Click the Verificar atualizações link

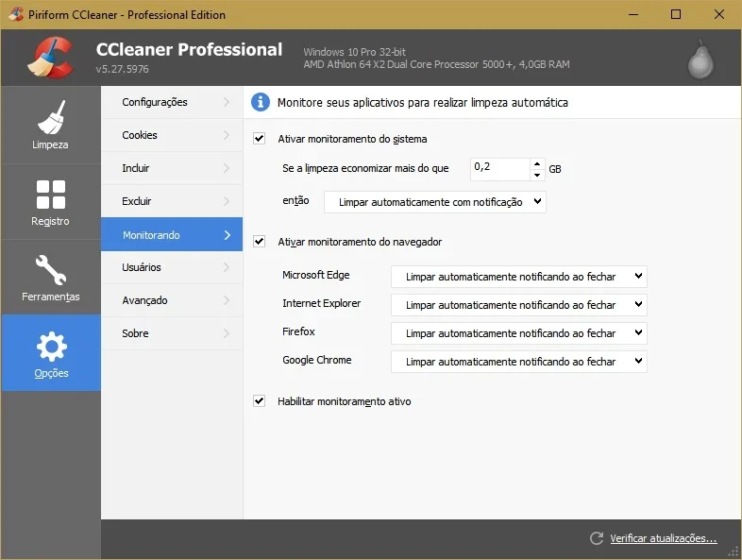[663, 538]
